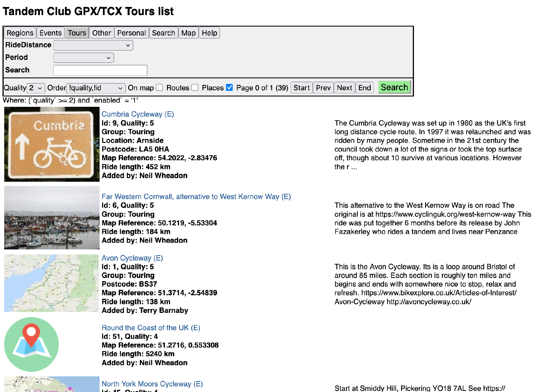Switch to the Regions tab

(x=20, y=33)
